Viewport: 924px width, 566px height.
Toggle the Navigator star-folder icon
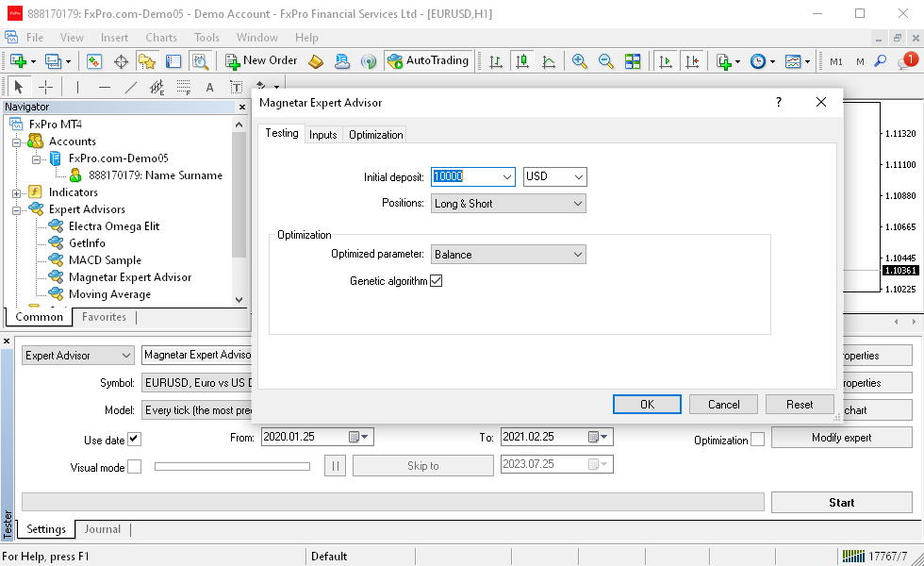[x=146, y=61]
